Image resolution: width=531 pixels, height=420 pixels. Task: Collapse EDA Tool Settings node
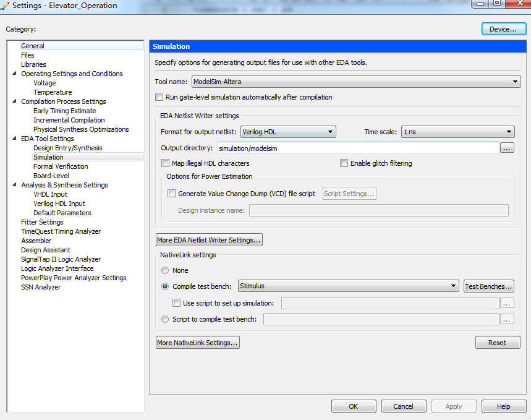[x=14, y=139]
